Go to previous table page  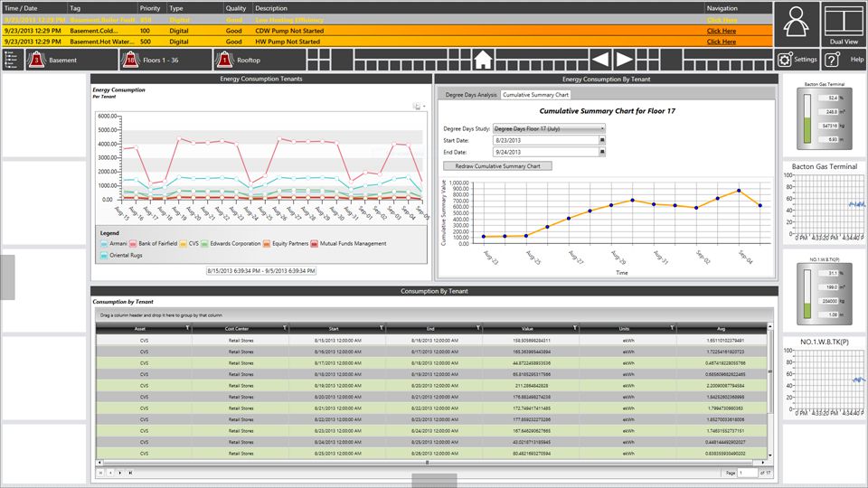point(110,473)
